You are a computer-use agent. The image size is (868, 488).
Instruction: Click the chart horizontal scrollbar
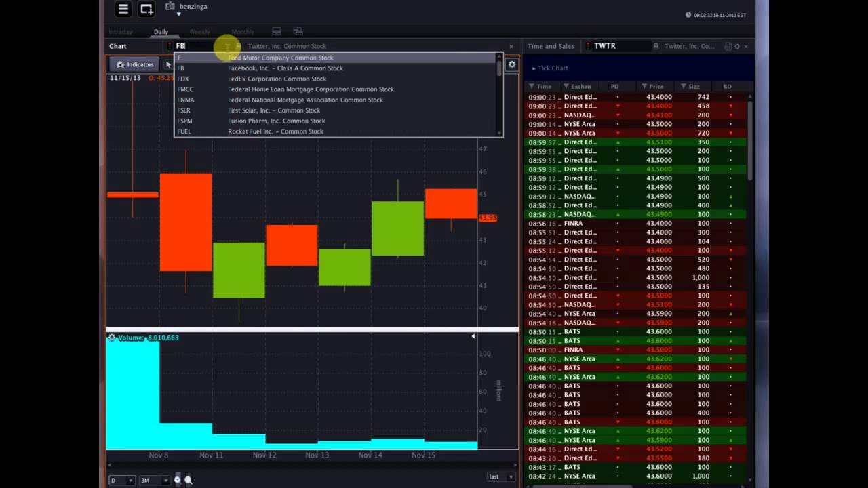click(312, 466)
